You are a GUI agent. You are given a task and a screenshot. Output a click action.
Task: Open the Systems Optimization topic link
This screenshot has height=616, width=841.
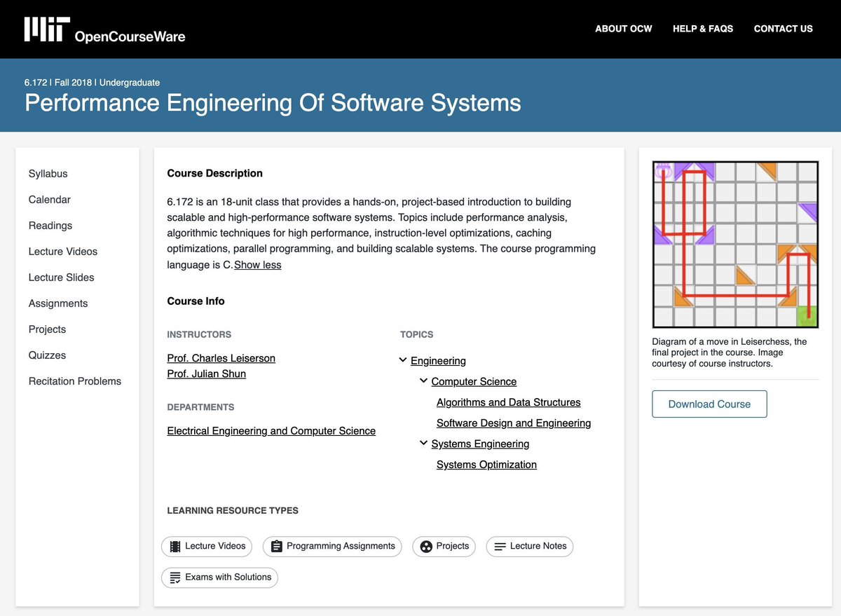pyautogui.click(x=486, y=465)
